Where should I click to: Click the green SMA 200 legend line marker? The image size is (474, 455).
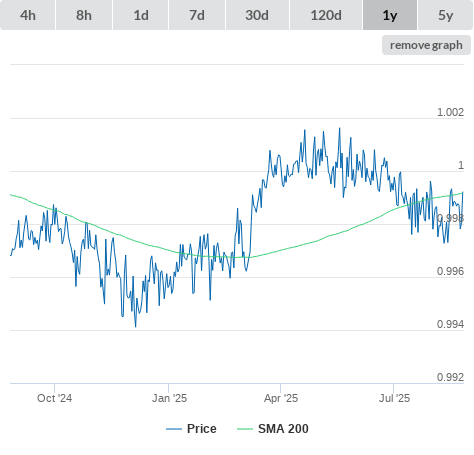pos(245,429)
